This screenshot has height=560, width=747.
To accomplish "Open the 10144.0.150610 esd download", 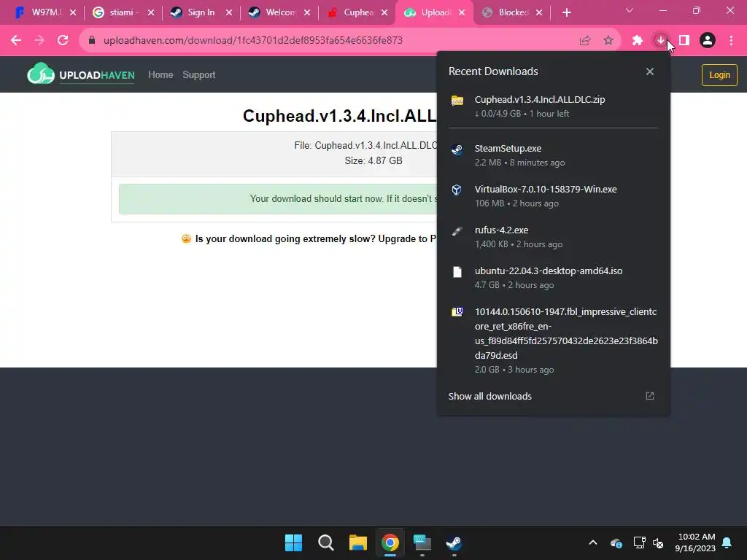I will [x=554, y=341].
